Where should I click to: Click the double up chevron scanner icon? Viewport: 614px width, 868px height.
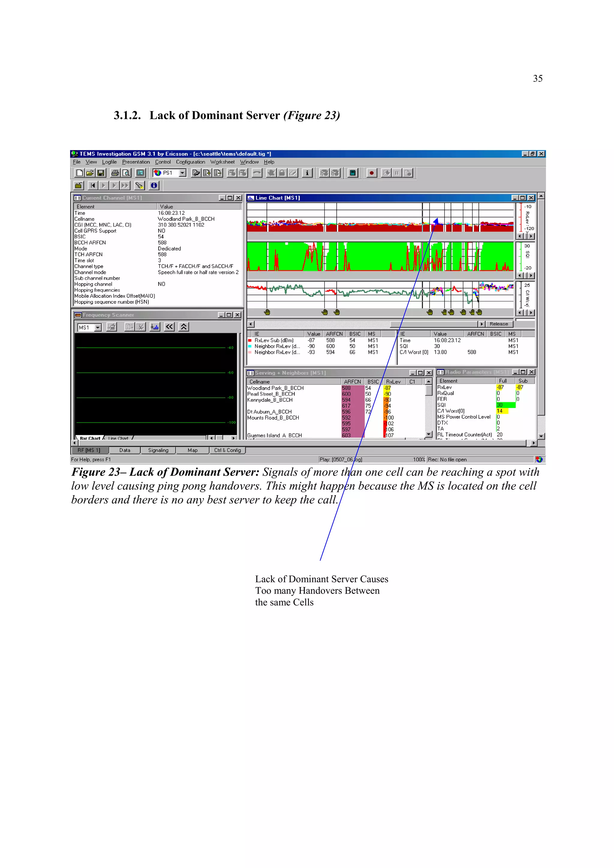coord(184,327)
